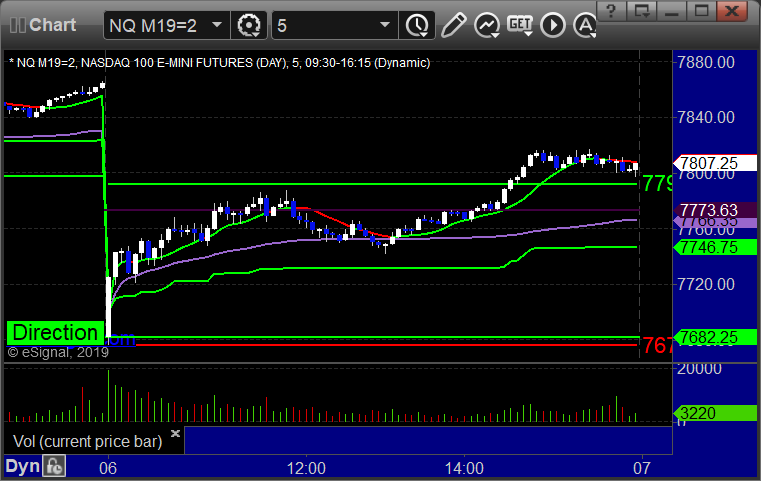Select the 7682.25 green price marker
This screenshot has width=761, height=481.
(x=715, y=337)
